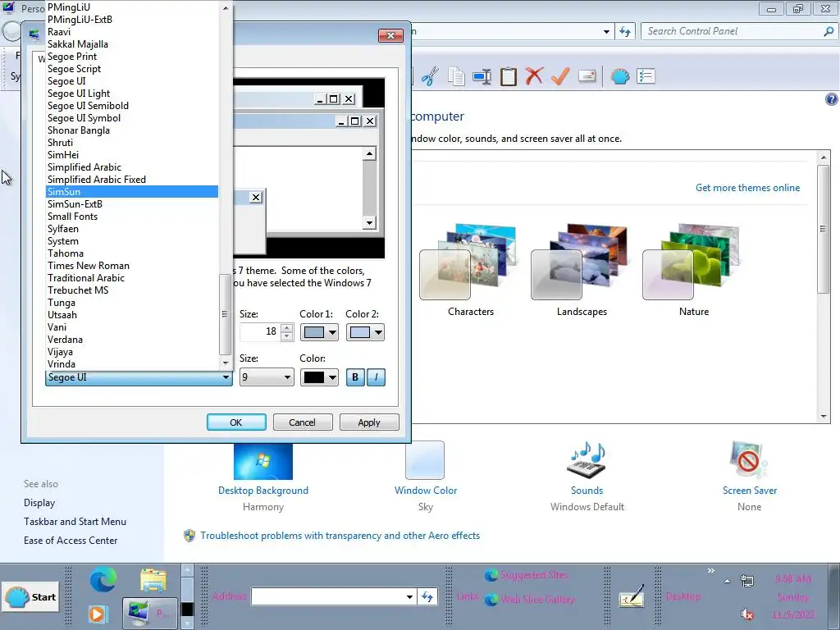Decrease item Size 18 with down stepper
This screenshot has height=630, width=840.
click(286, 336)
